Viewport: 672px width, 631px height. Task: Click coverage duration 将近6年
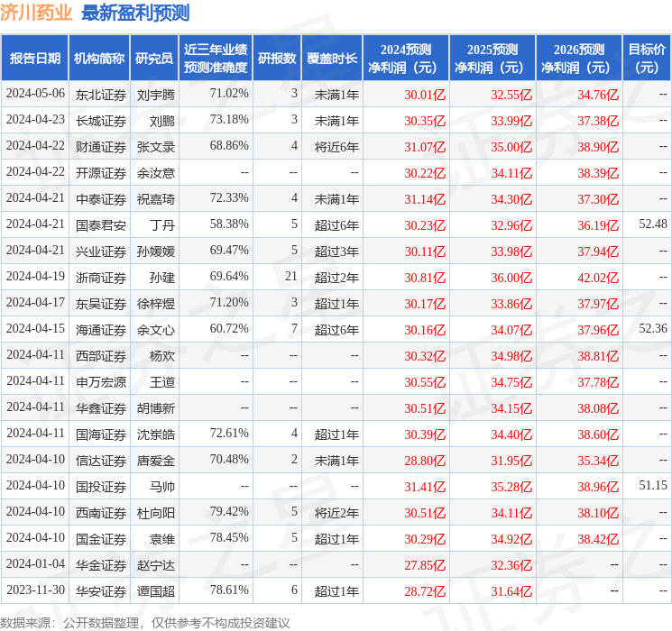[336, 147]
